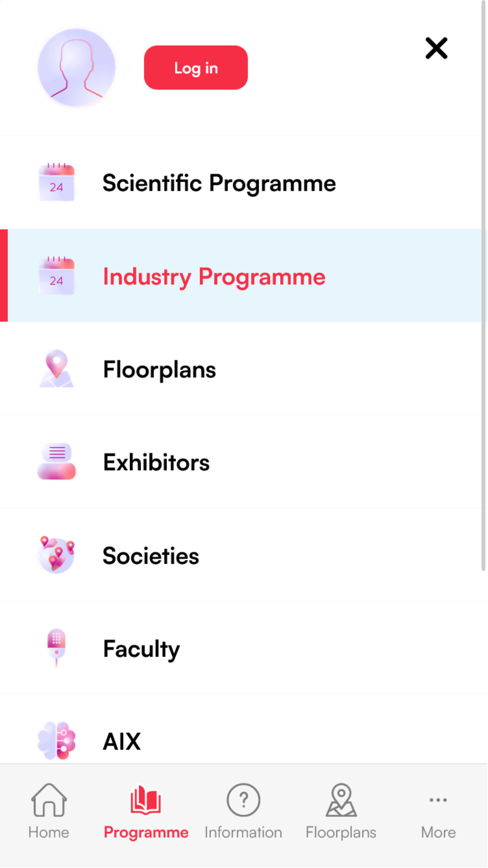Open the AIX brain icon

coord(57,741)
